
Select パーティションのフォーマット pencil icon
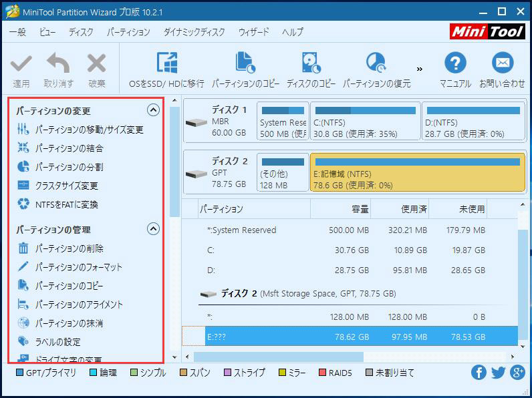coord(23,267)
